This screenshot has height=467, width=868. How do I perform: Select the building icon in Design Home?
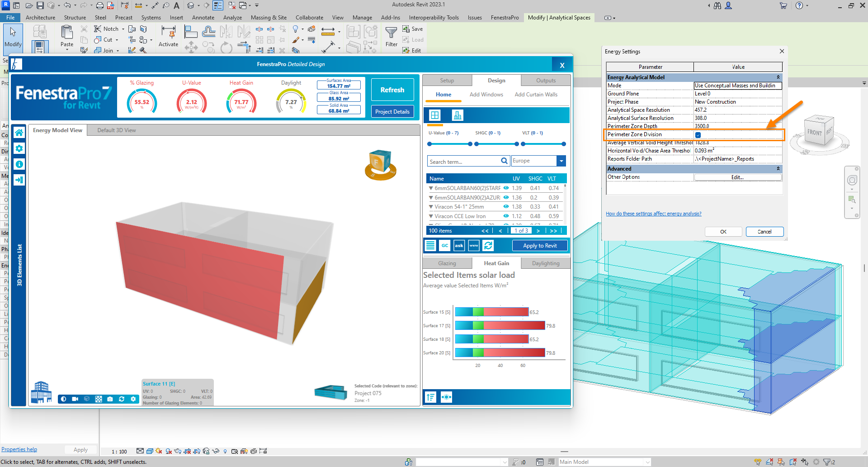pyautogui.click(x=458, y=115)
